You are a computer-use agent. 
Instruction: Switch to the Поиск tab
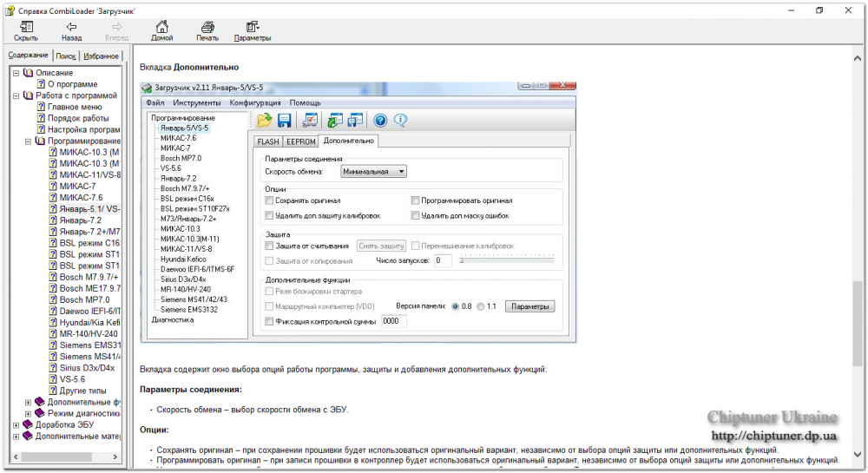[x=66, y=56]
